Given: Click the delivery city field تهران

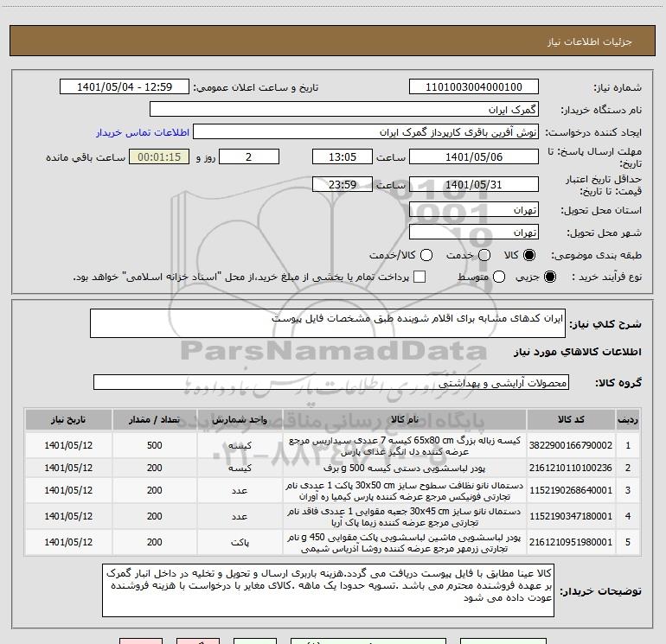Looking at the screenshot, I should click(x=474, y=233).
